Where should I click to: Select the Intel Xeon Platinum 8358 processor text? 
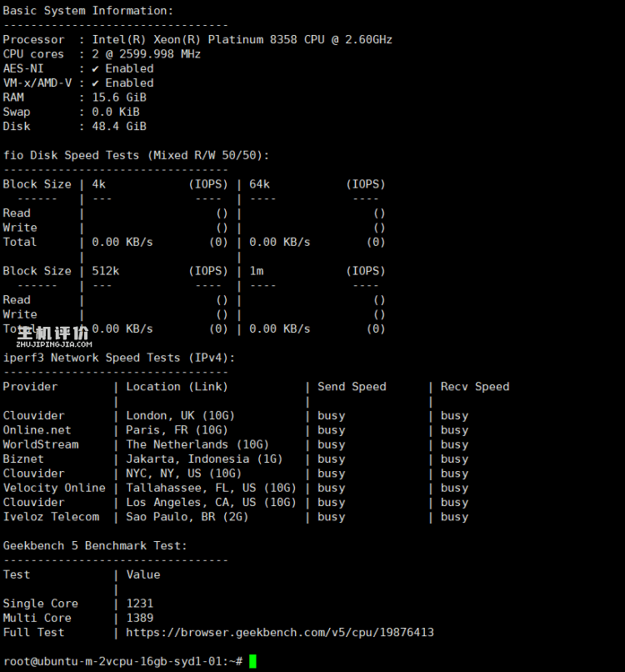tap(242, 39)
